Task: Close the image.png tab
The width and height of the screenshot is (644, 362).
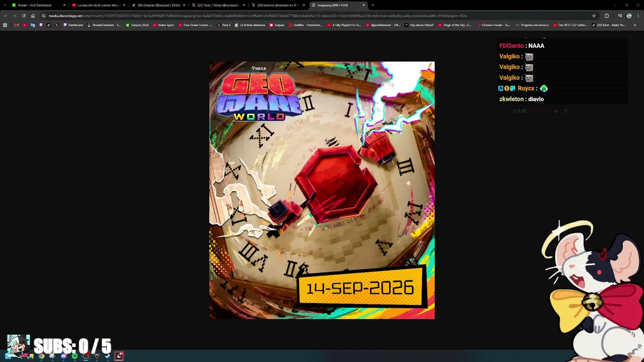Action: pos(364,5)
